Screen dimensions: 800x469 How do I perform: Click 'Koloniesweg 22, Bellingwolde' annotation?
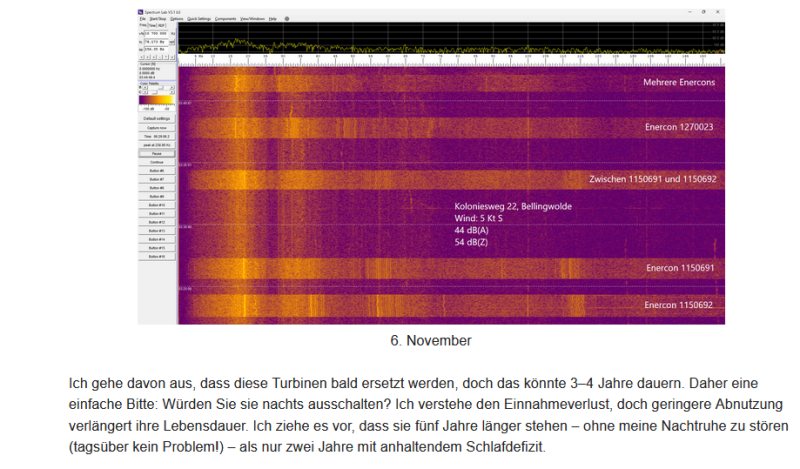pos(513,206)
